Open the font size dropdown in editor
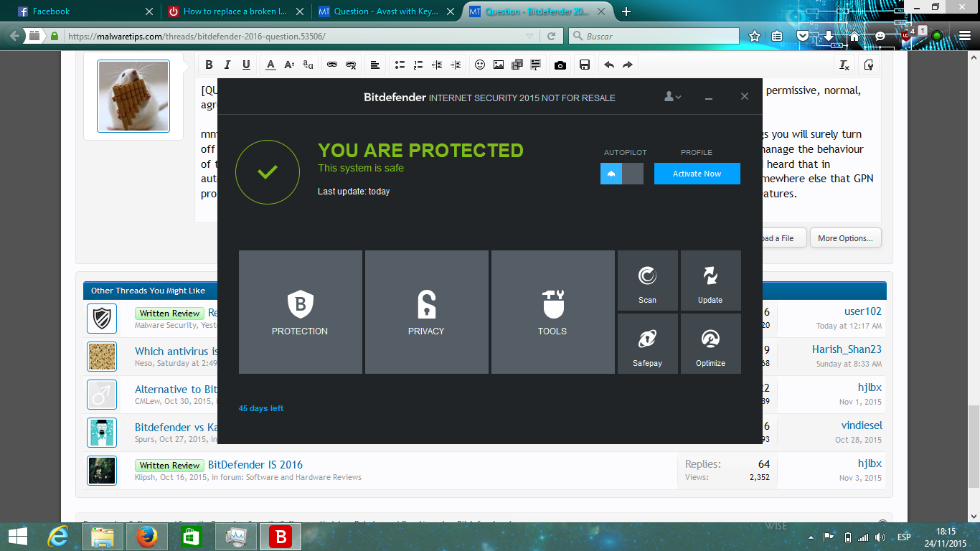The image size is (980, 551). [x=289, y=65]
